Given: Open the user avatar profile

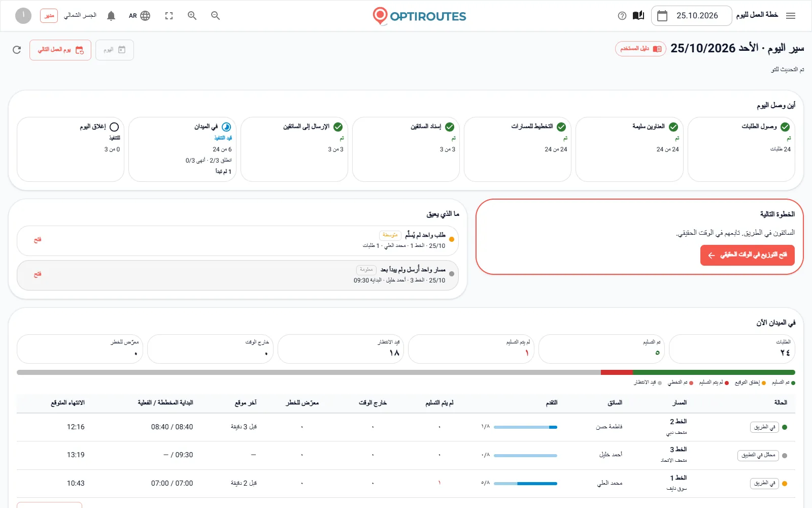Looking at the screenshot, I should click(23, 16).
